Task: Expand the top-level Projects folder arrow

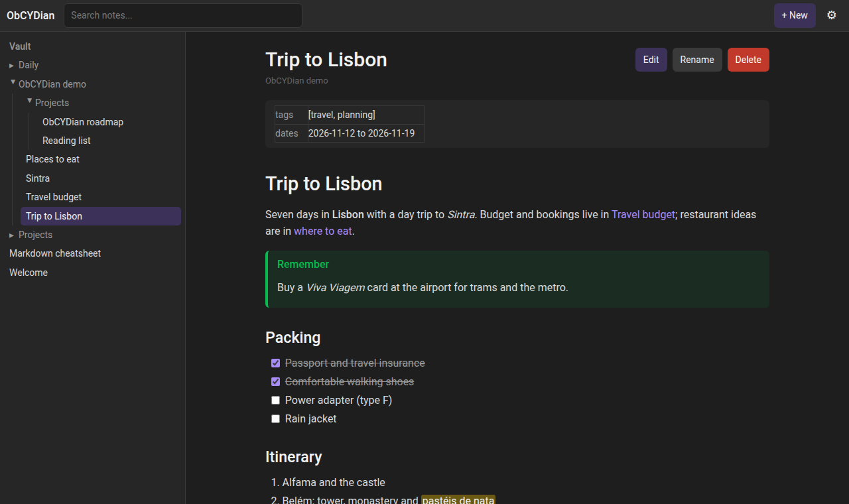Action: tap(12, 235)
